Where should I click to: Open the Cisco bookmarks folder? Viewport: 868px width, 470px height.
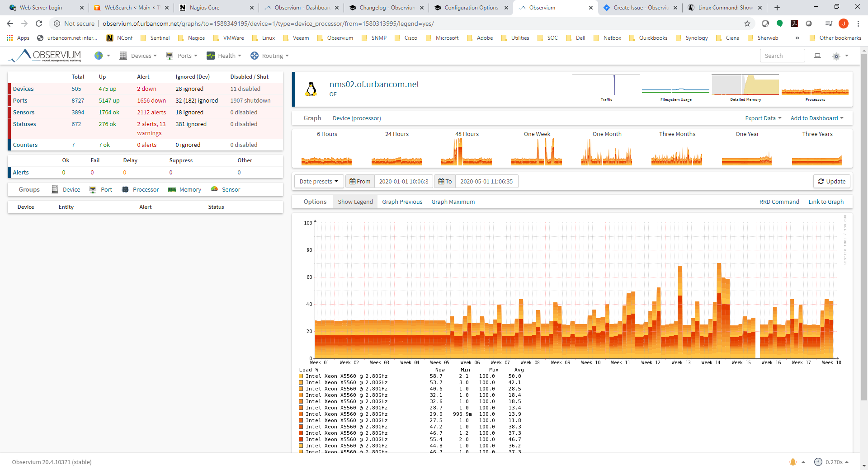406,38
